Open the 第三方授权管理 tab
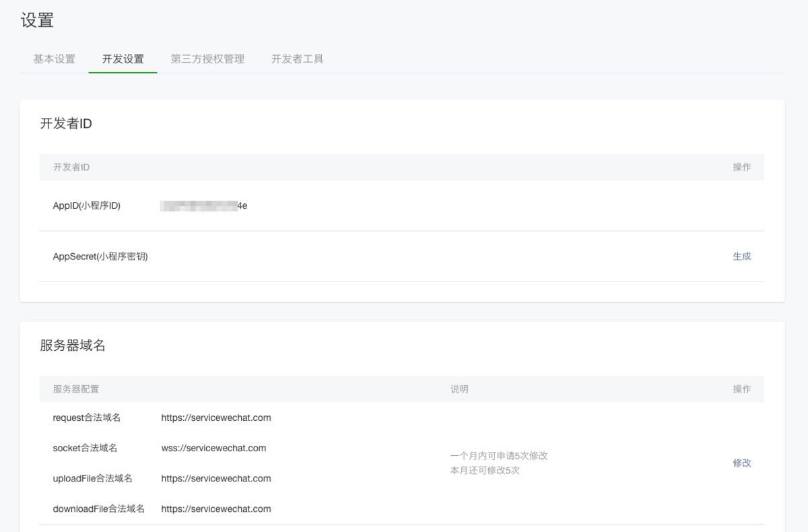 coord(208,59)
